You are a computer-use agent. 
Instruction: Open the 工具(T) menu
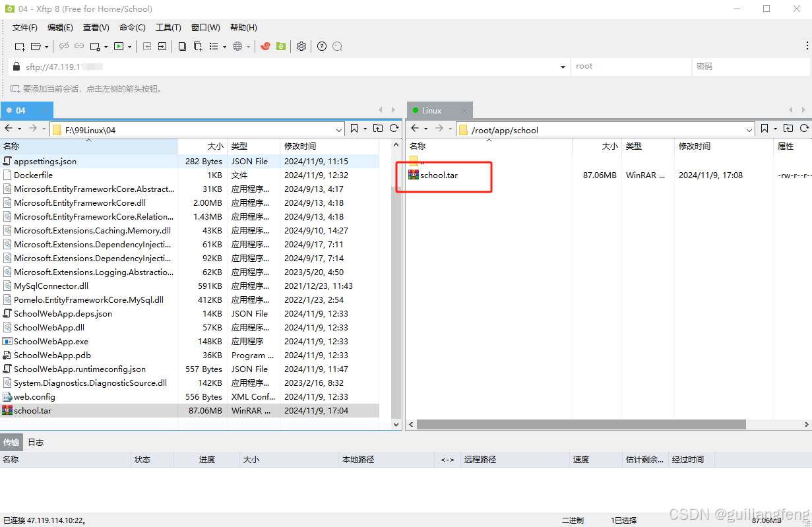pyautogui.click(x=168, y=27)
